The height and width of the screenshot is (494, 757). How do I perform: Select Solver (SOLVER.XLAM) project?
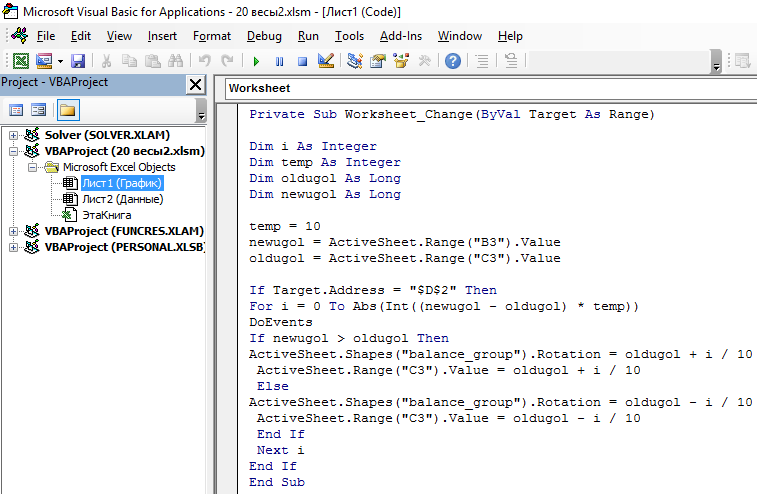point(107,135)
